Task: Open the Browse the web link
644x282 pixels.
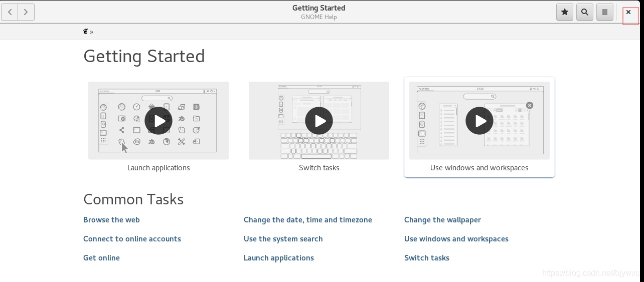Action: click(x=111, y=220)
